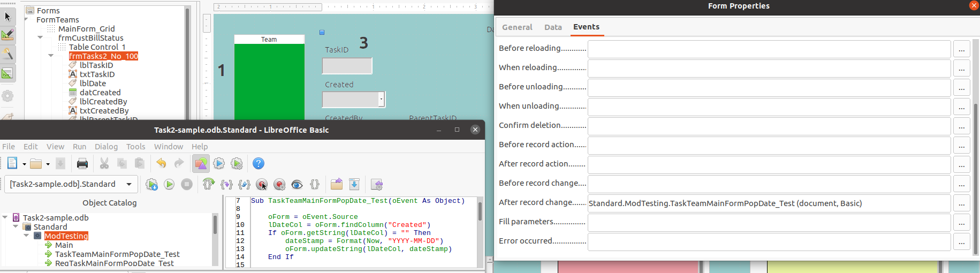
Task: Open the Dialog menu
Action: (106, 147)
